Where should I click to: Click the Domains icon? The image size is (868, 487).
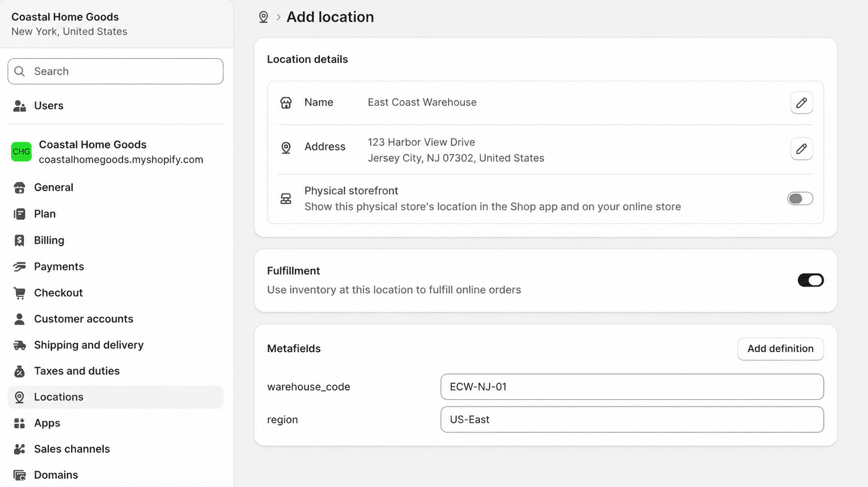20,475
